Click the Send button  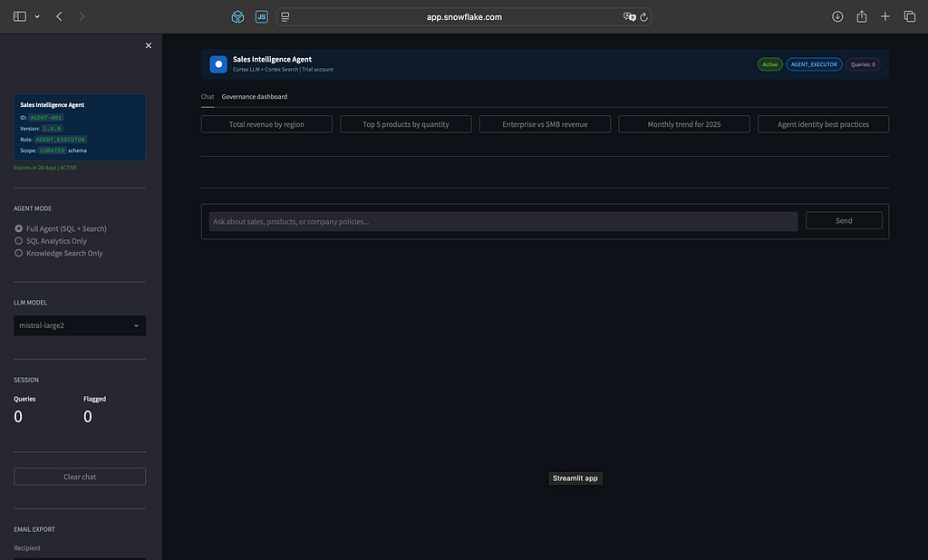844,221
